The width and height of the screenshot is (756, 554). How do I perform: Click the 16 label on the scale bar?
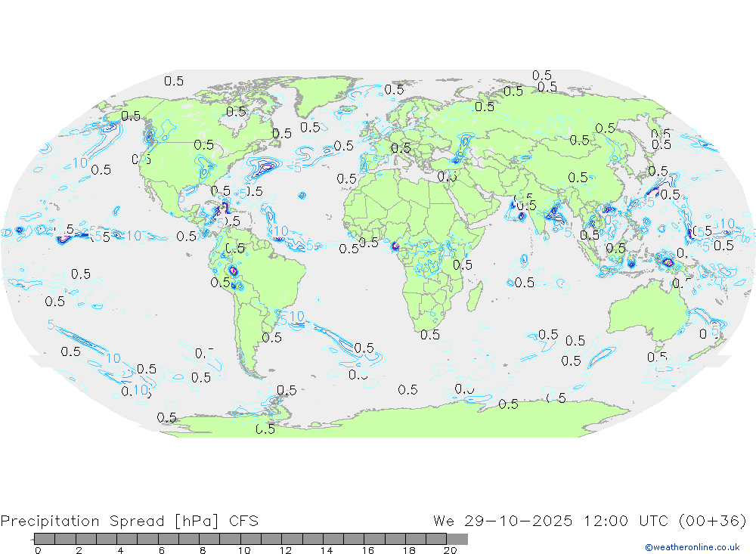(x=368, y=550)
